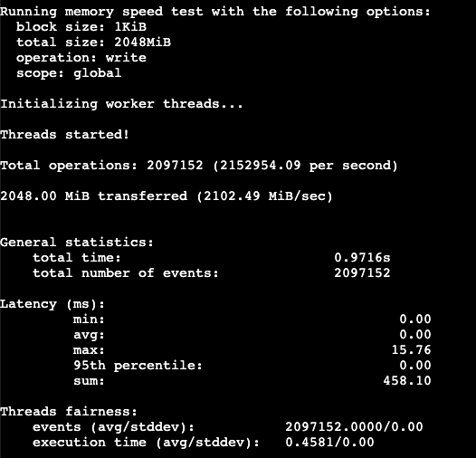476x458 pixels.
Task: Click the Threads fairness heading
Action: point(69,412)
